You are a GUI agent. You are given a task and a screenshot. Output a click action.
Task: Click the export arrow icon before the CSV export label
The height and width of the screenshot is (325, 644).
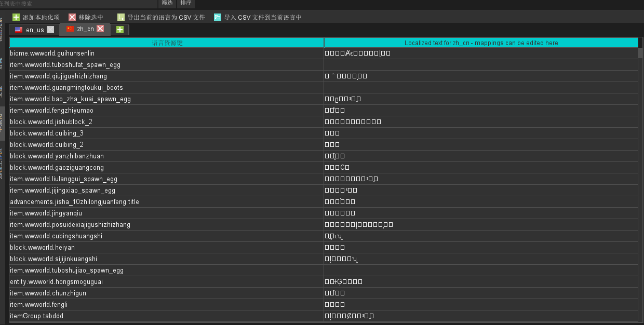[120, 17]
